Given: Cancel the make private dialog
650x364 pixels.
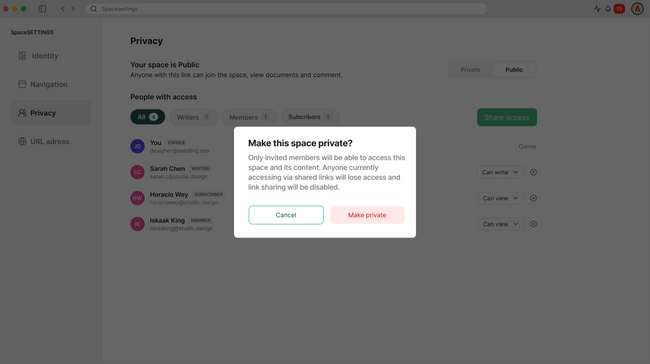Looking at the screenshot, I should [286, 215].
